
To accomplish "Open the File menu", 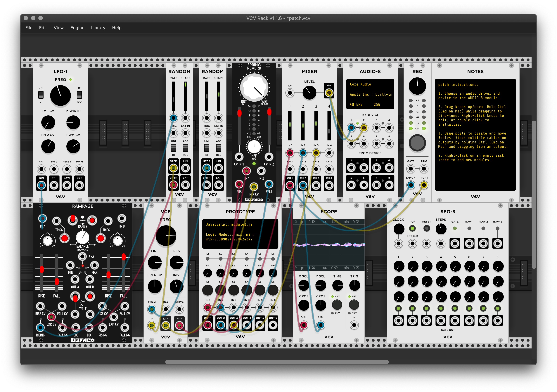I will pyautogui.click(x=29, y=28).
